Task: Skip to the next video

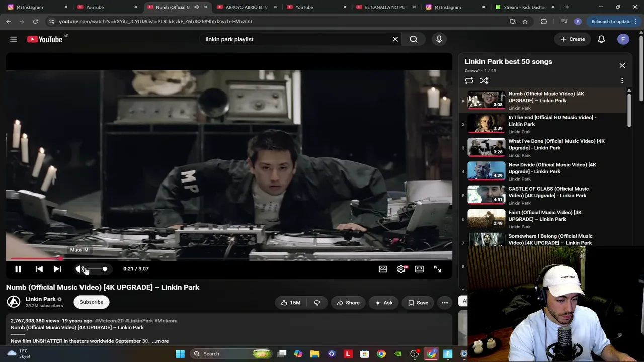Action: [x=57, y=269]
